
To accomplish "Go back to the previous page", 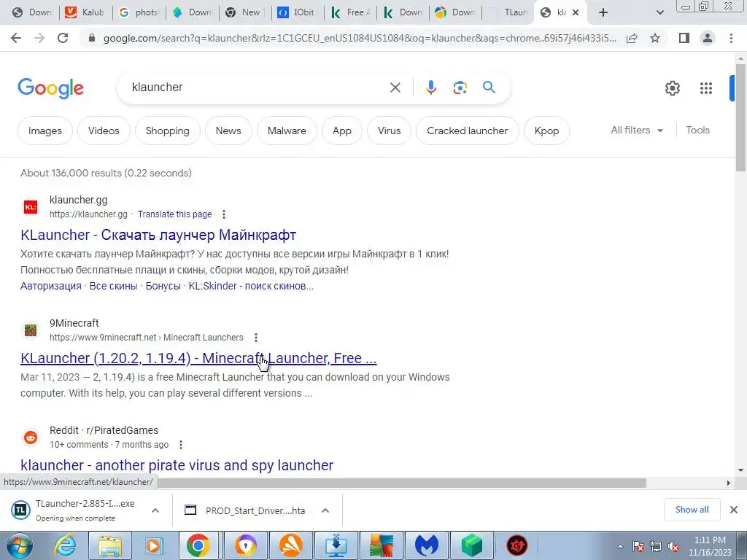I will 16,38.
